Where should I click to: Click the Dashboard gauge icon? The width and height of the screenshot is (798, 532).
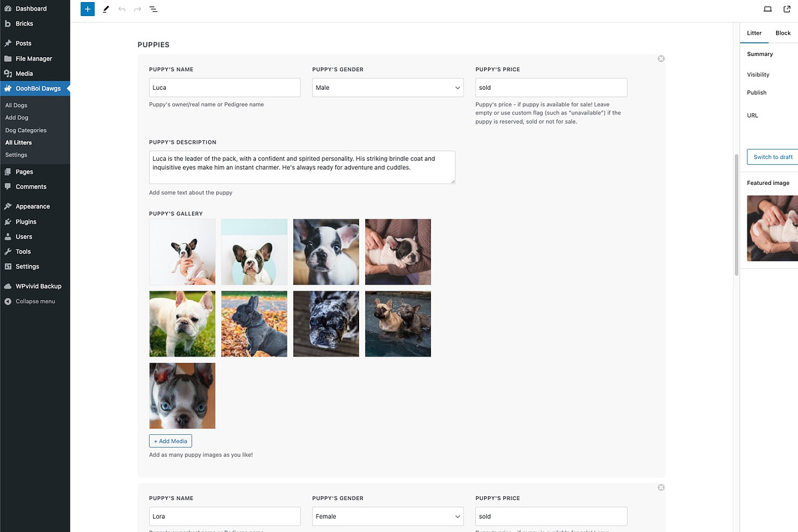(x=8, y=9)
